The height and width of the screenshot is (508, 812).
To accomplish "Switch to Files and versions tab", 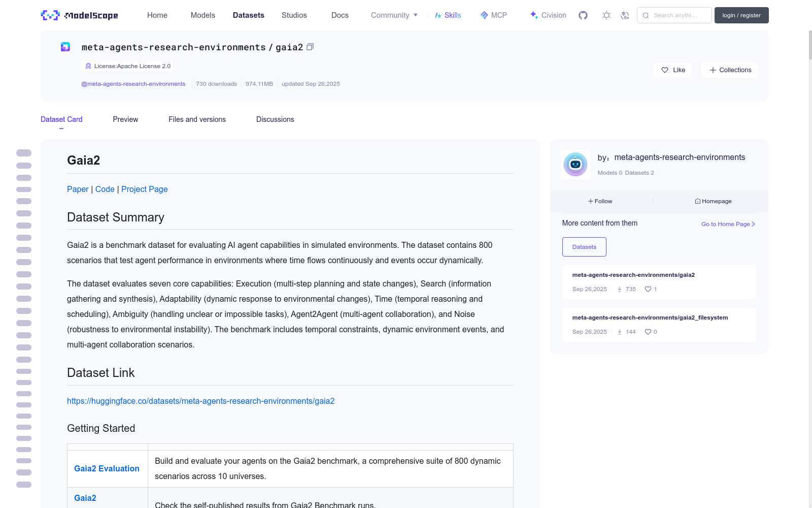I will (197, 119).
